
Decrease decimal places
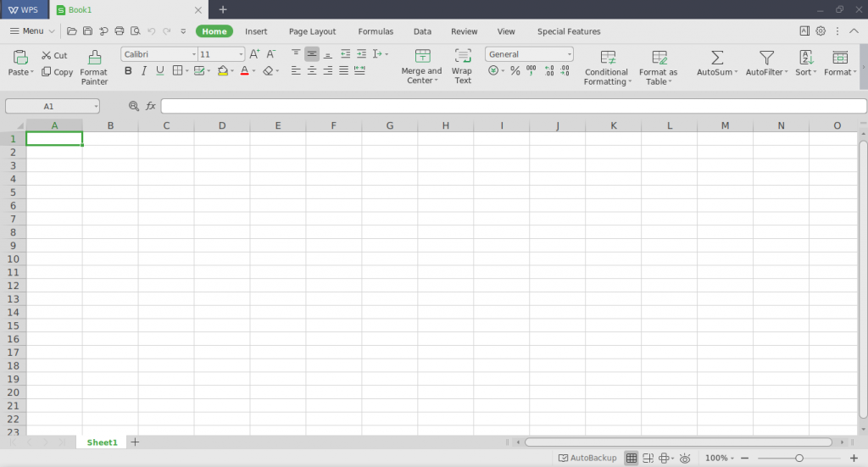[564, 70]
